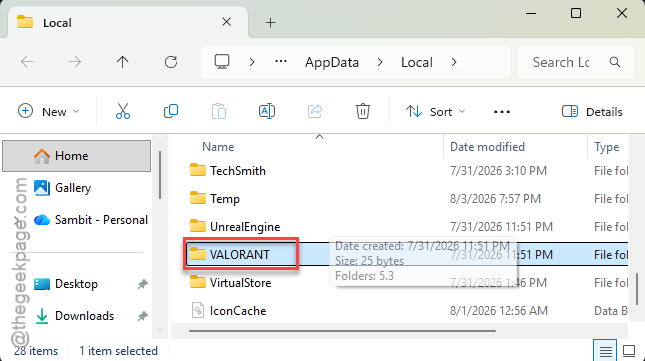
Task: Unpin Downloads using its pin icon
Action: click(x=142, y=316)
